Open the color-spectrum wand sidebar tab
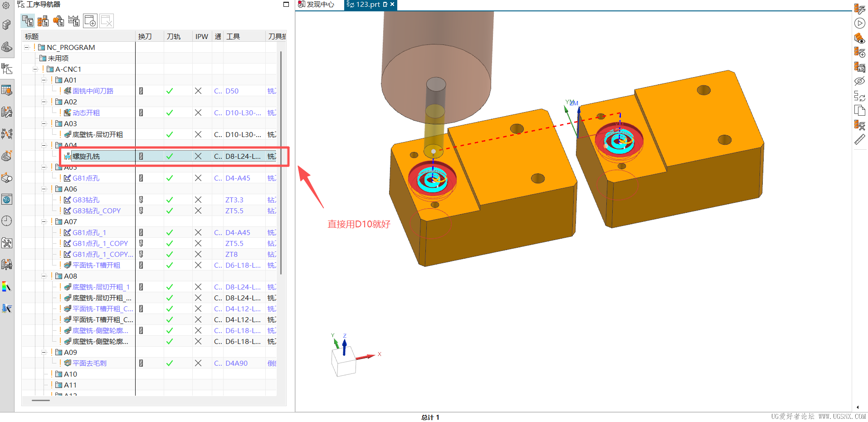The image size is (868, 422). click(x=7, y=286)
